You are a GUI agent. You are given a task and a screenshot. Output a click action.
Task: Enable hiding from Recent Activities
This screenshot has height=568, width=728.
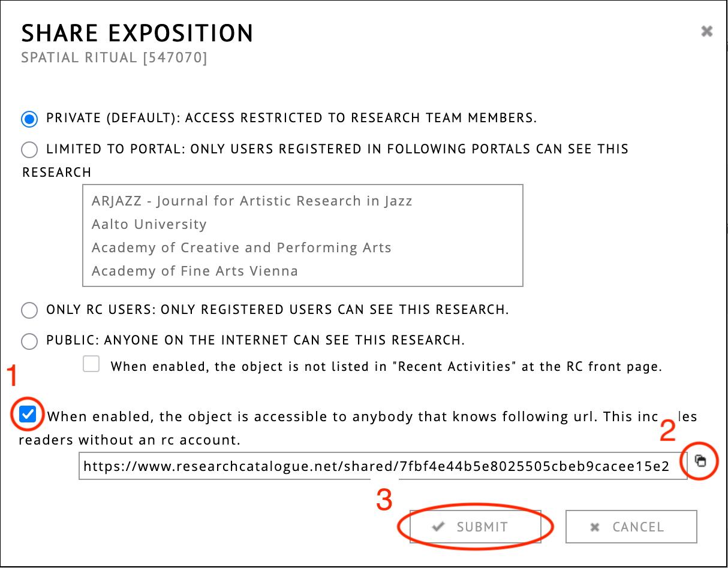(91, 364)
